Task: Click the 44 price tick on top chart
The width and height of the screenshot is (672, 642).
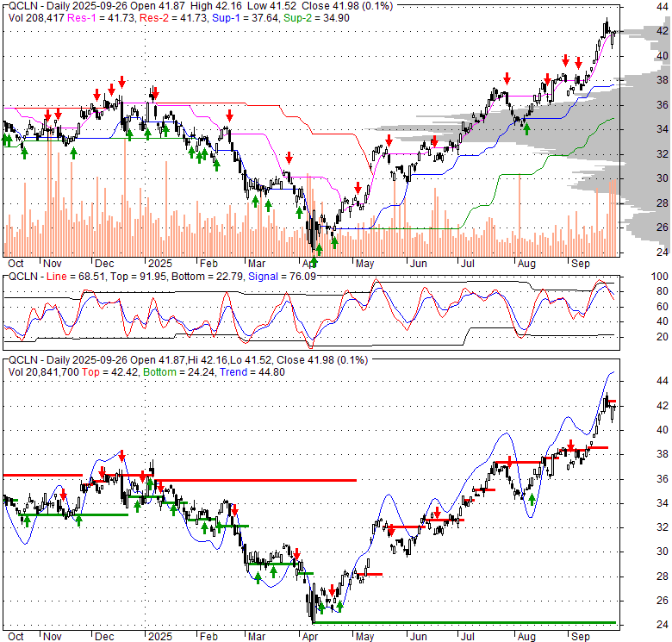Action: (x=662, y=6)
